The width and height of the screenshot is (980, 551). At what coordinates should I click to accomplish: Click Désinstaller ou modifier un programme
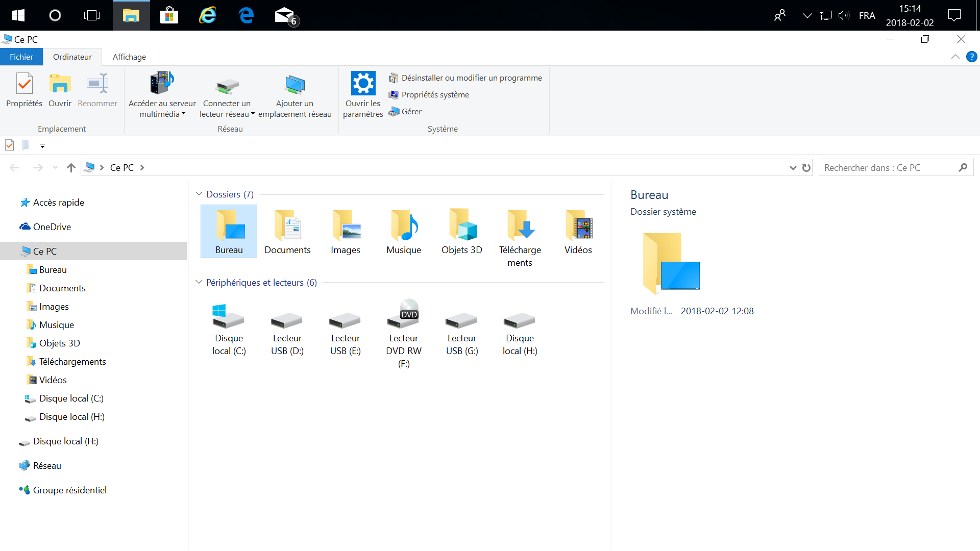point(471,78)
